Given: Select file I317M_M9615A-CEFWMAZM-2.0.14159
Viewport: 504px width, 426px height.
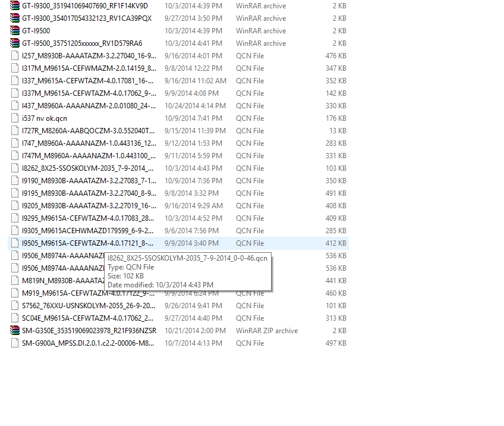Looking at the screenshot, I should [89, 68].
